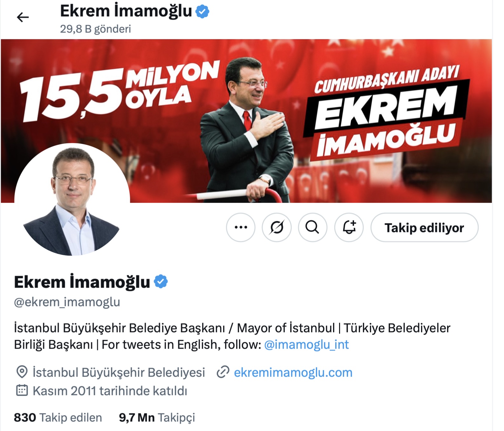Image resolution: width=504 pixels, height=431 pixels.
Task: Turn on notifications with the bell icon
Action: (x=349, y=227)
